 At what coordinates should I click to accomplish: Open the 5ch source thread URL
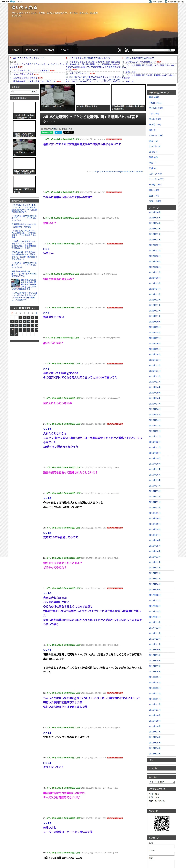118,172
